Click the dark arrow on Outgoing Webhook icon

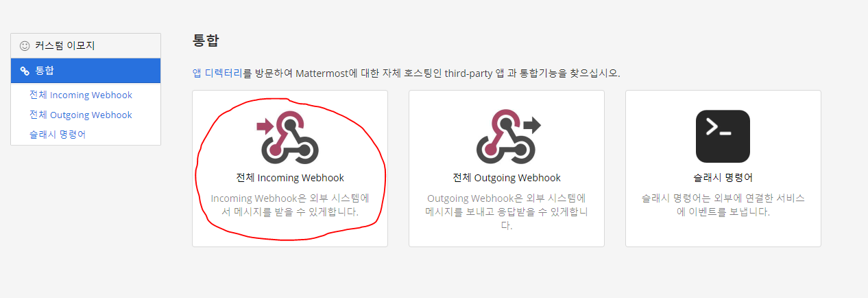(x=532, y=126)
